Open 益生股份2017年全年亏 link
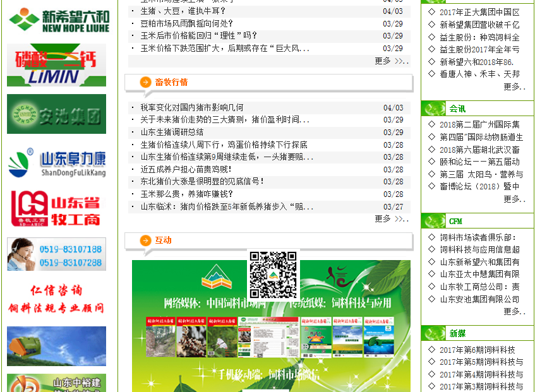This screenshot has height=392, width=535. click(x=479, y=49)
